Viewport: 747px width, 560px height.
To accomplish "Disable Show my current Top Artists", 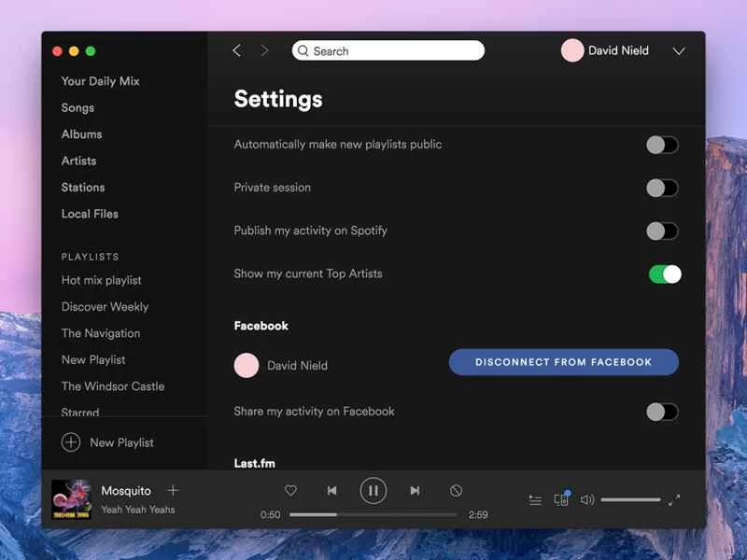I will click(665, 273).
